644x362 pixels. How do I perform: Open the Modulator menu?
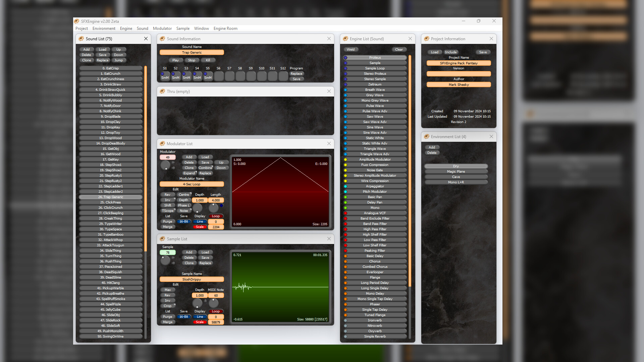[x=162, y=28]
